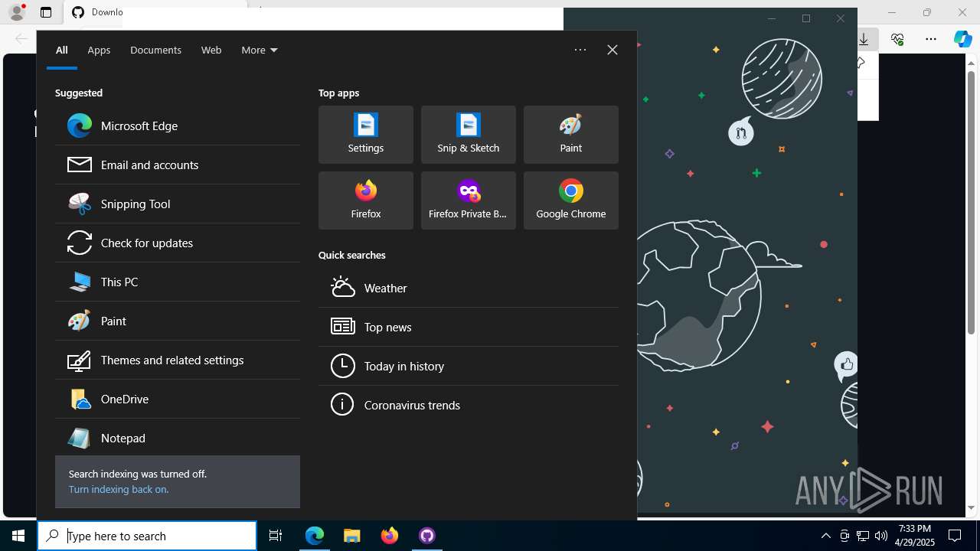980x551 pixels.
Task: Close the search panel
Action: pos(612,50)
